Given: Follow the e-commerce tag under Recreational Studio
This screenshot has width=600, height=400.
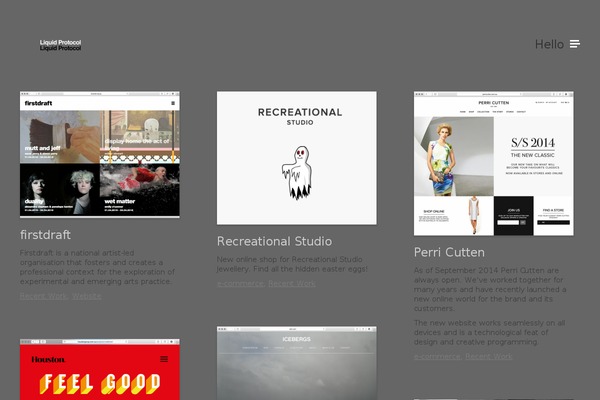Looking at the screenshot, I should [240, 284].
